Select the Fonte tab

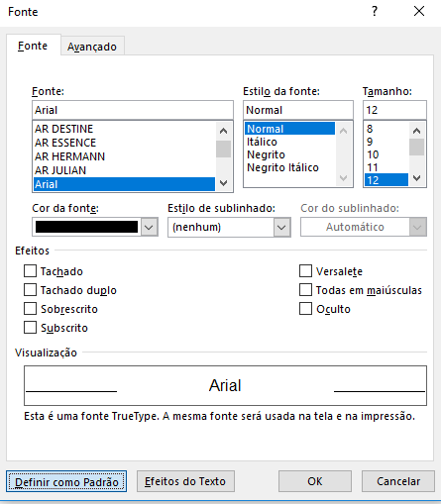click(x=33, y=46)
